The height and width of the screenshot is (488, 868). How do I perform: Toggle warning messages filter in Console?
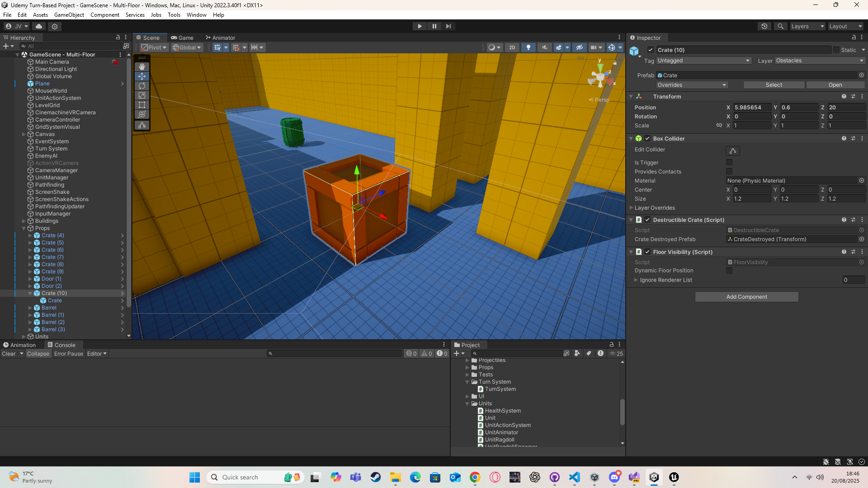point(427,353)
